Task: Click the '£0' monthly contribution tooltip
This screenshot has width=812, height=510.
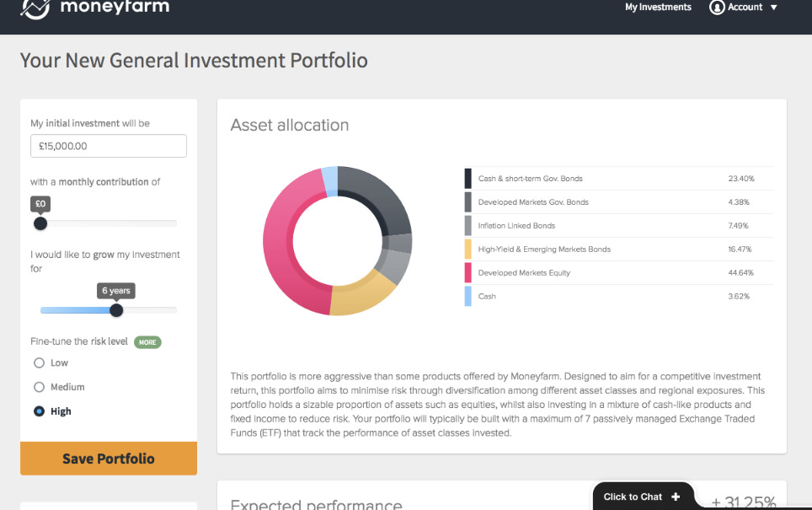Action: tap(40, 204)
